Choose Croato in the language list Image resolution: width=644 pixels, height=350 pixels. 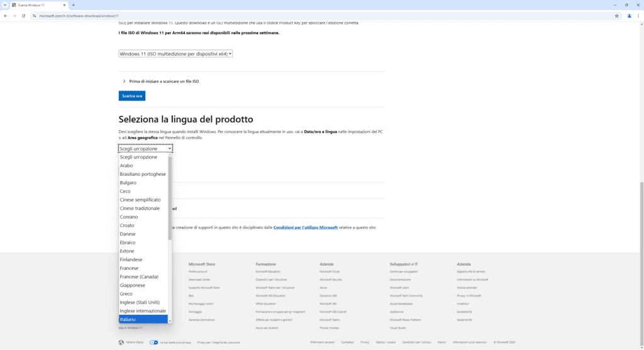pos(143,225)
